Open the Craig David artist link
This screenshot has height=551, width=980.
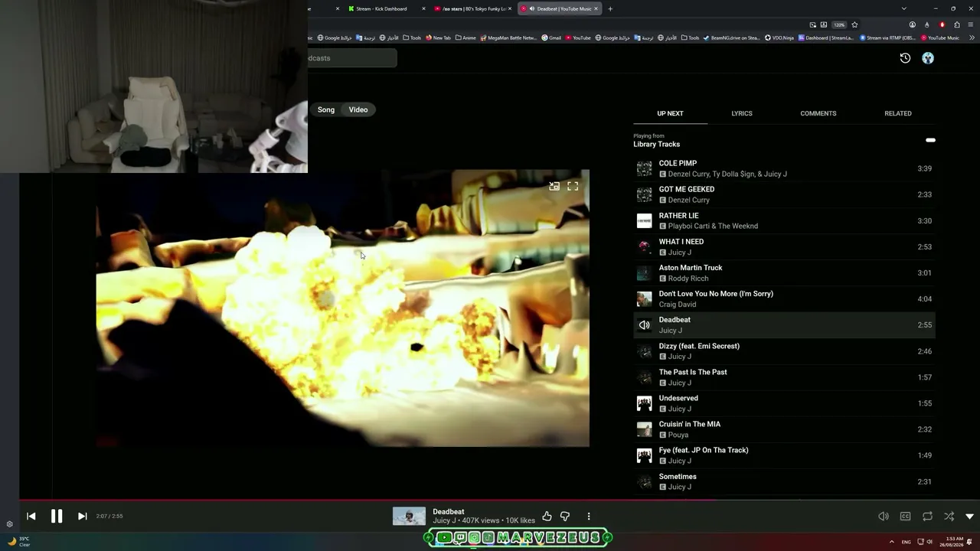(x=678, y=305)
